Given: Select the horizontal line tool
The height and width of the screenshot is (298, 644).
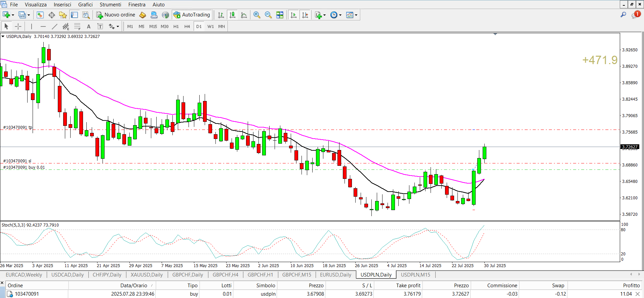Looking at the screenshot, I should pos(43,26).
